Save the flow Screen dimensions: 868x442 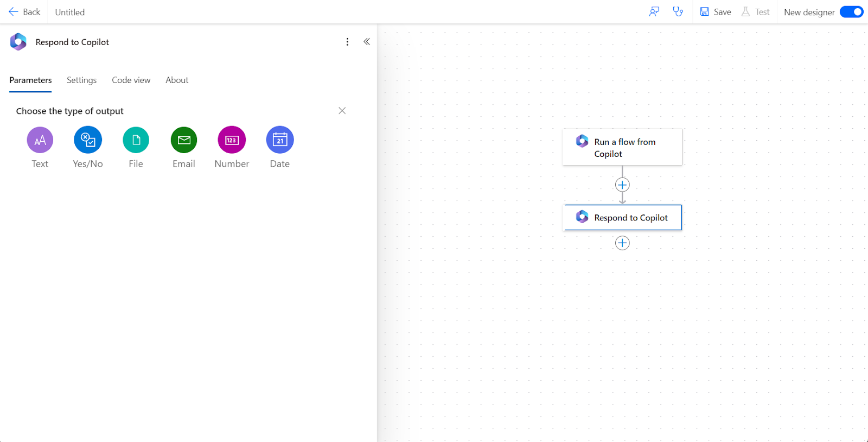point(716,12)
